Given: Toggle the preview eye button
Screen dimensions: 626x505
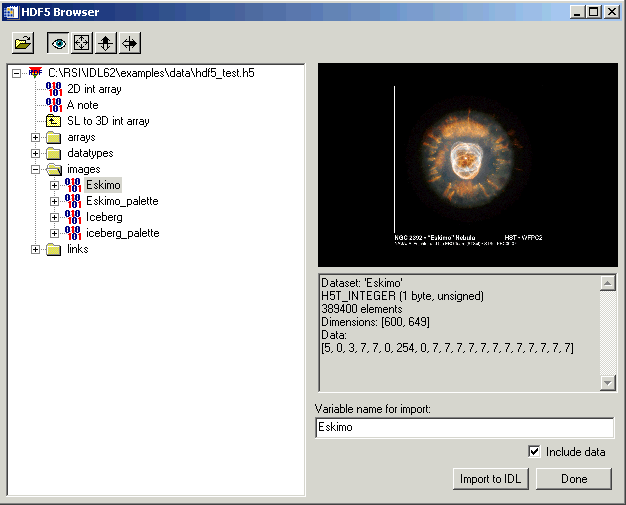Looking at the screenshot, I should click(59, 43).
